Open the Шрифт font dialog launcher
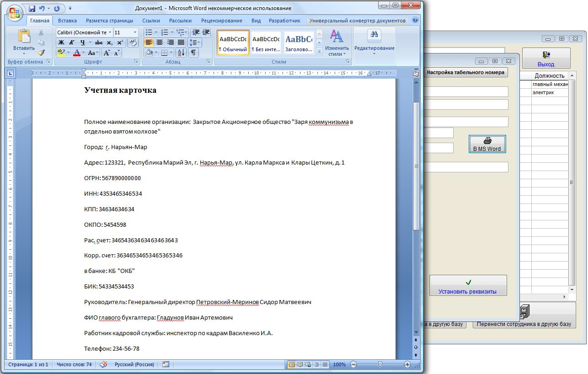This screenshot has width=588, height=374. (136, 61)
